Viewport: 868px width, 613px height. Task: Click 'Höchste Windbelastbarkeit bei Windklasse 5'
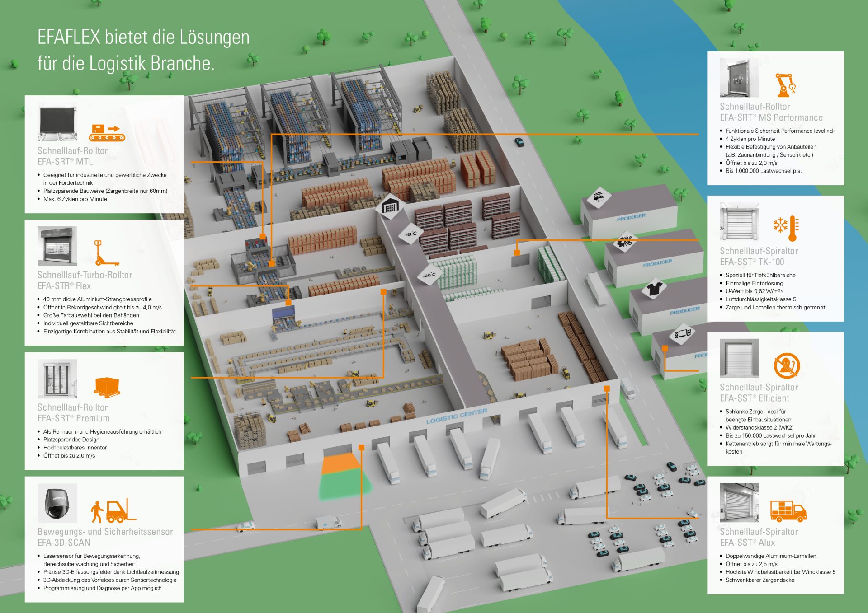(781, 572)
